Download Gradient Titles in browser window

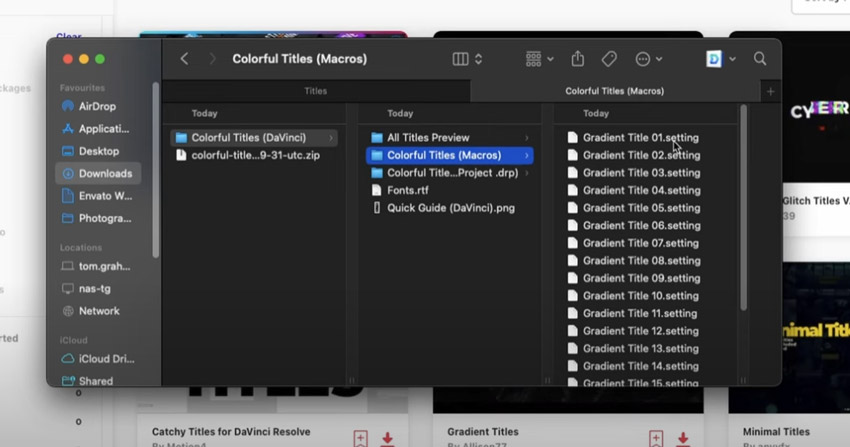point(683,438)
